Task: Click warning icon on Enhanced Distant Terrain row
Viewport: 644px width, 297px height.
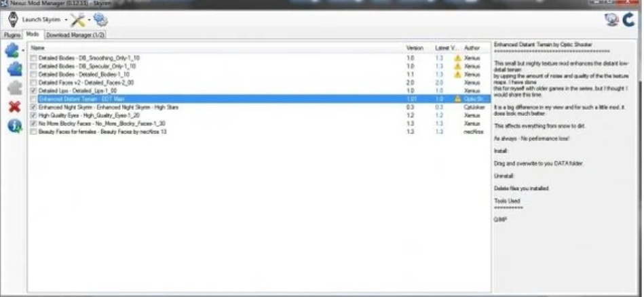Action: (x=457, y=99)
